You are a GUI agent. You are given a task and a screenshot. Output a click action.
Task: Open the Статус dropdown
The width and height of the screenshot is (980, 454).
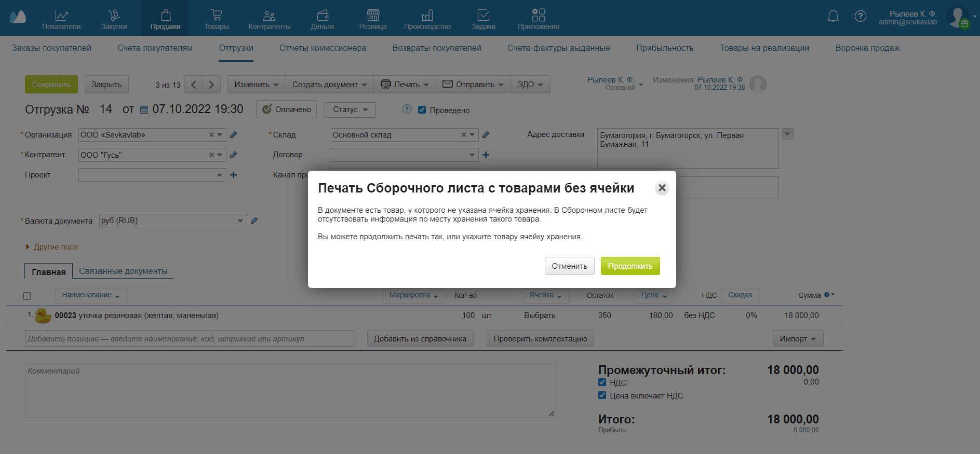(x=350, y=109)
